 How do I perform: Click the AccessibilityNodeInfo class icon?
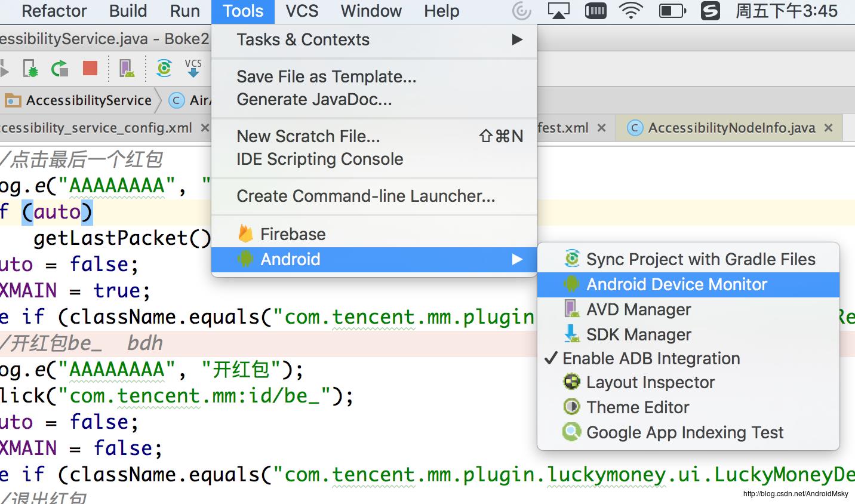point(635,128)
